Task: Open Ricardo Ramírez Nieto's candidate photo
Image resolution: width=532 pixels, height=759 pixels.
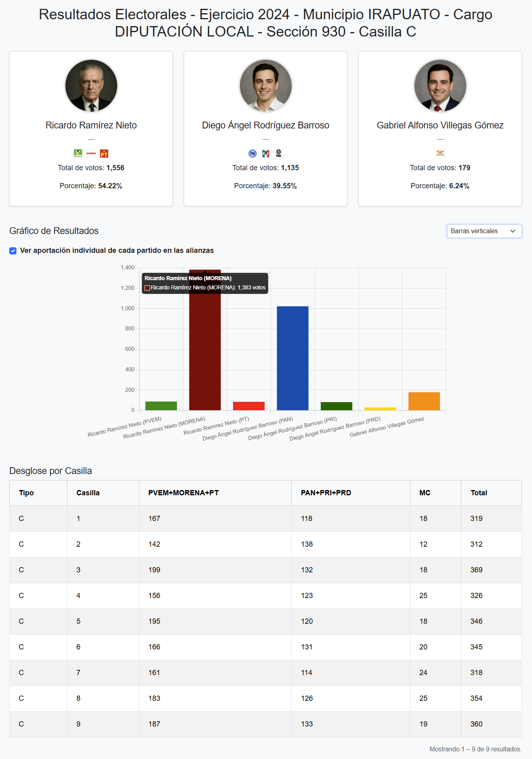Action: click(91, 85)
